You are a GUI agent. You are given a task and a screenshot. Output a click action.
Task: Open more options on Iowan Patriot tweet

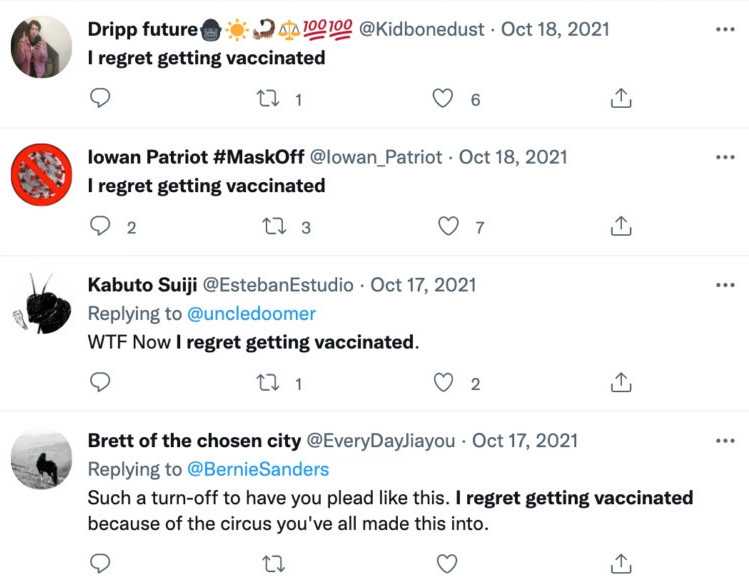(726, 157)
